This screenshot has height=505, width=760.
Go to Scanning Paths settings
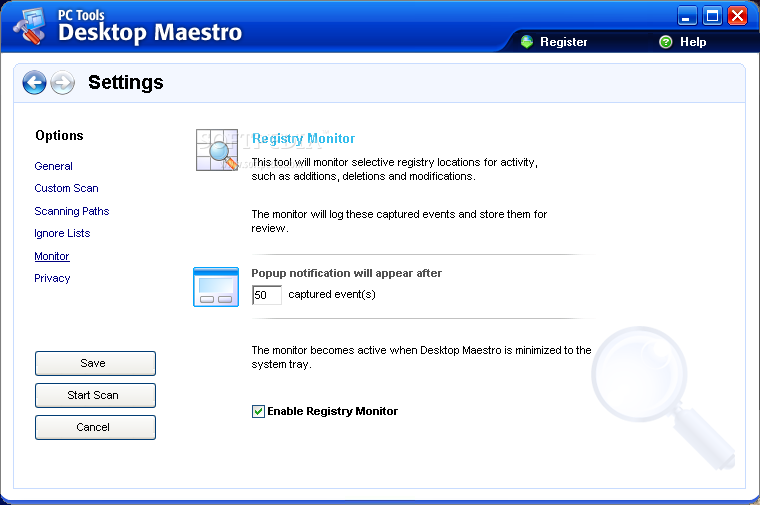pyautogui.click(x=72, y=211)
